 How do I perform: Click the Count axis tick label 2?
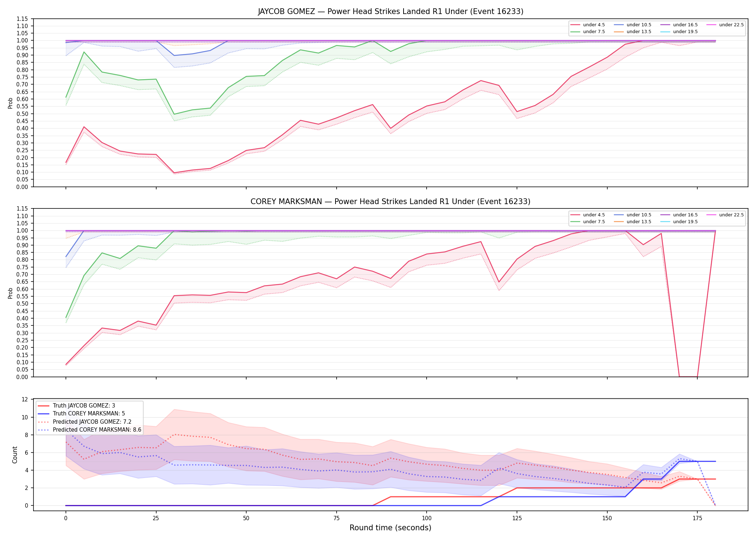(x=27, y=488)
